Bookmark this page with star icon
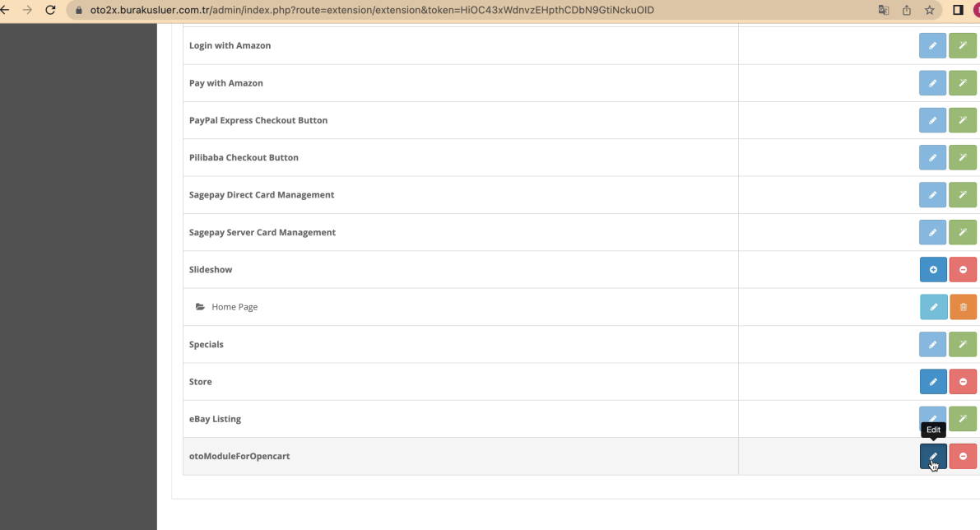This screenshot has width=980, height=530. pyautogui.click(x=929, y=10)
